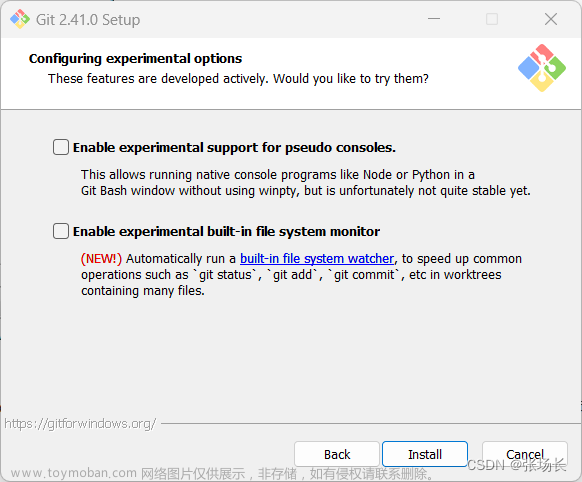The width and height of the screenshot is (582, 482).
Task: Click the 'Configuring experimental options' heading
Action: (x=135, y=59)
